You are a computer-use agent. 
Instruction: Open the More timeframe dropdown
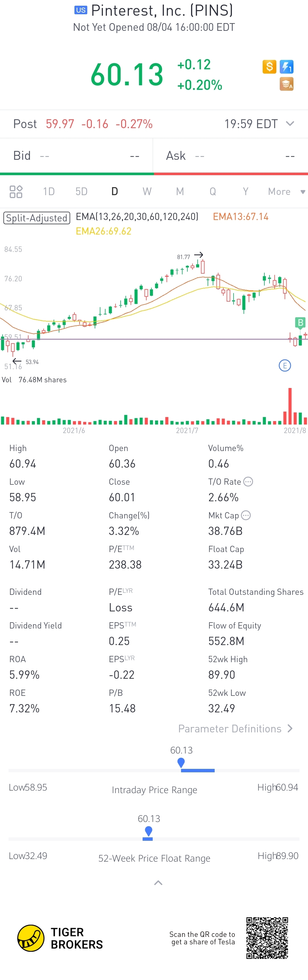point(287,191)
